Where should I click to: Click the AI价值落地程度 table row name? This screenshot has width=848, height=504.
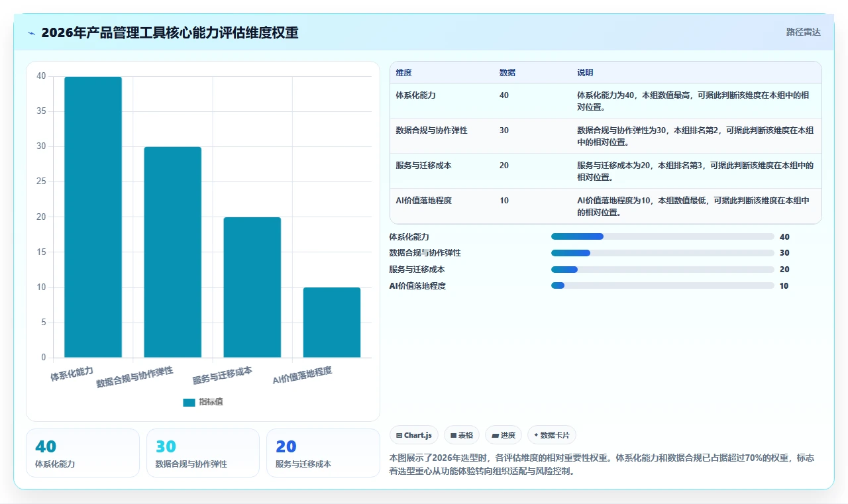coord(423,201)
